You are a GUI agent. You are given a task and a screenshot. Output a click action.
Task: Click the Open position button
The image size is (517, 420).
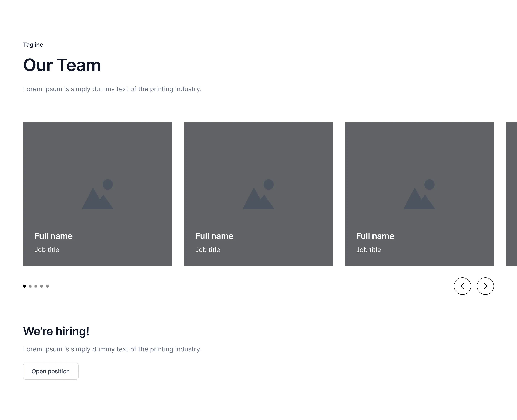51,371
